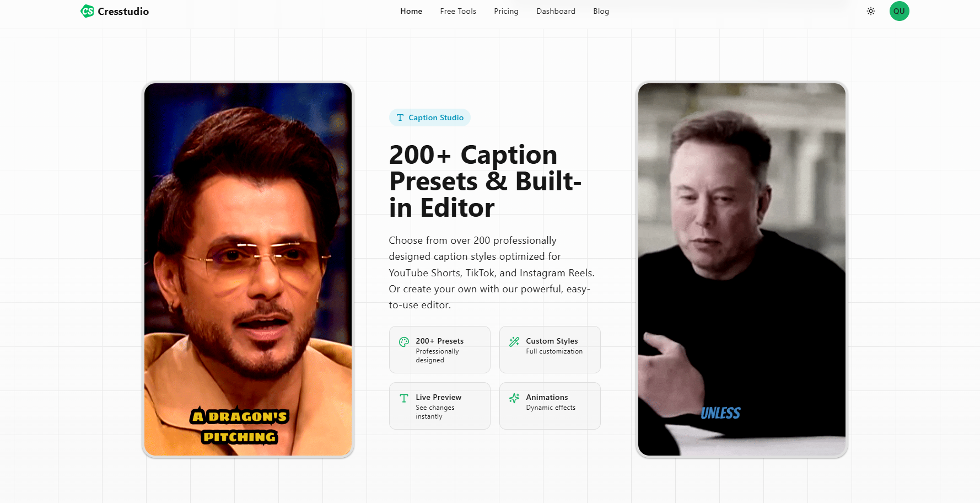Click the Custom Styles feature card

(x=550, y=350)
